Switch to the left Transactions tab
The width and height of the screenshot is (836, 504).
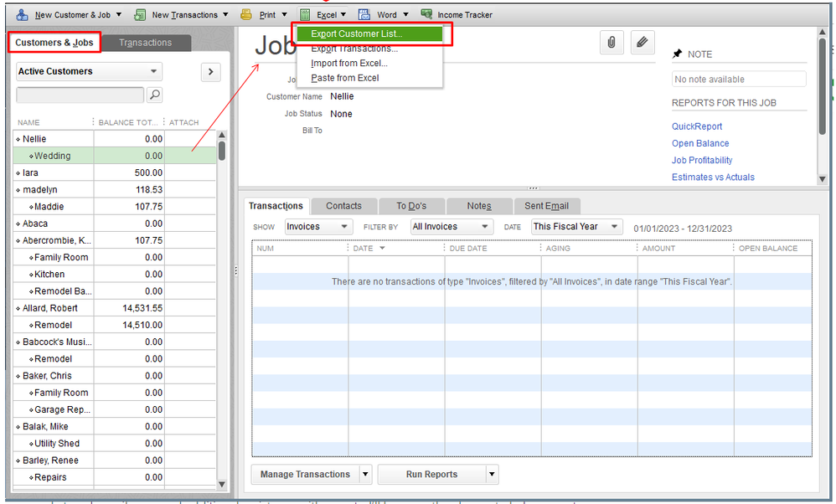click(x=145, y=43)
